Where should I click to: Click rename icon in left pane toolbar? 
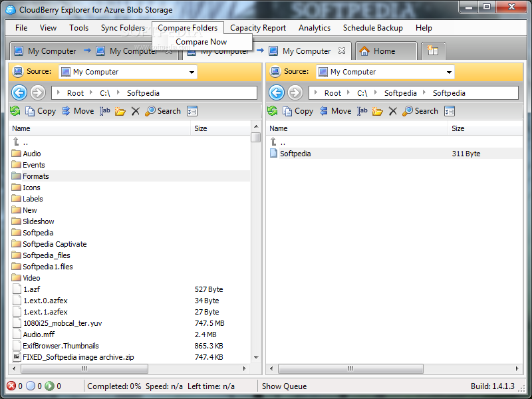(x=105, y=111)
